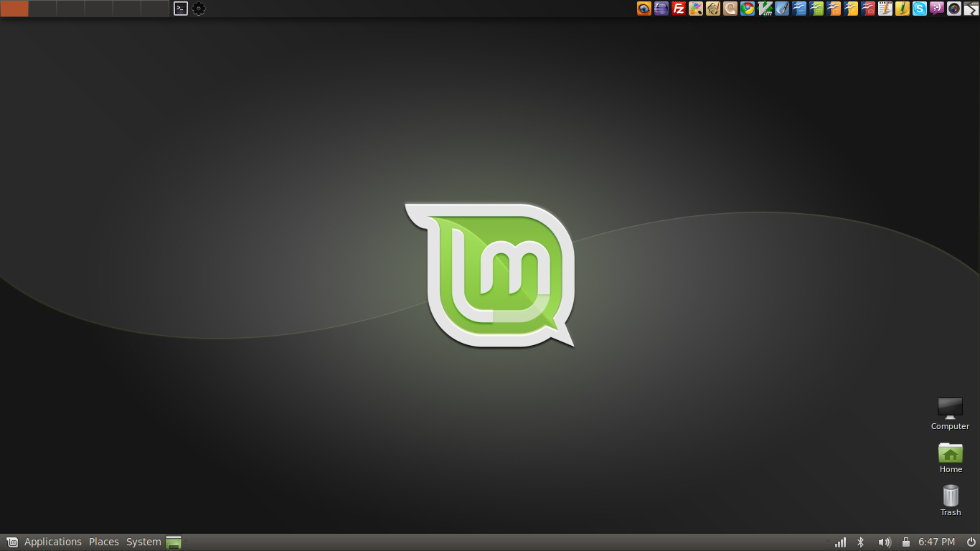The height and width of the screenshot is (551, 980).
Task: Click the spiral shell launcher icon
Action: (730, 9)
